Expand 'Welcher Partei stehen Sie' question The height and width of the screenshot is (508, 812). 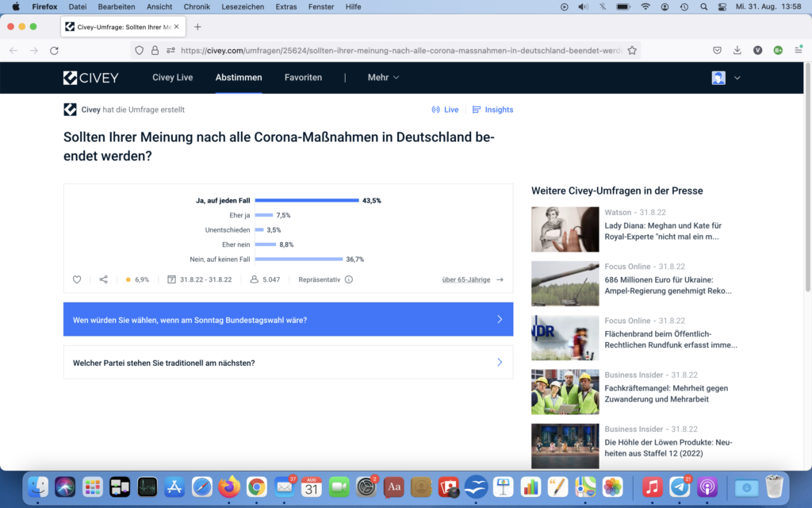coord(288,363)
